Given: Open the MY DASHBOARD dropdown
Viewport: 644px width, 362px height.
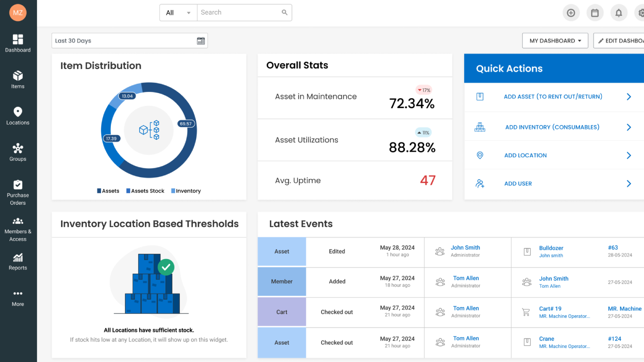Looking at the screenshot, I should pyautogui.click(x=555, y=40).
